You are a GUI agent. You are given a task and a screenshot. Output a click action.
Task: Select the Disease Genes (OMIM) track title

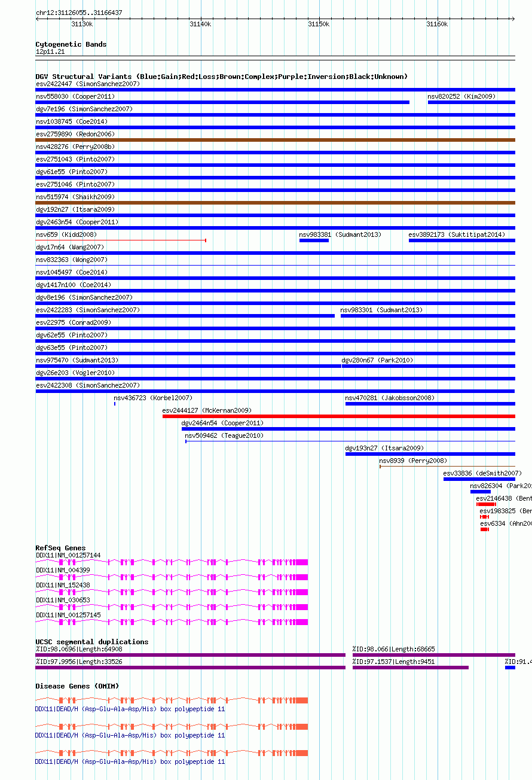coord(77,686)
